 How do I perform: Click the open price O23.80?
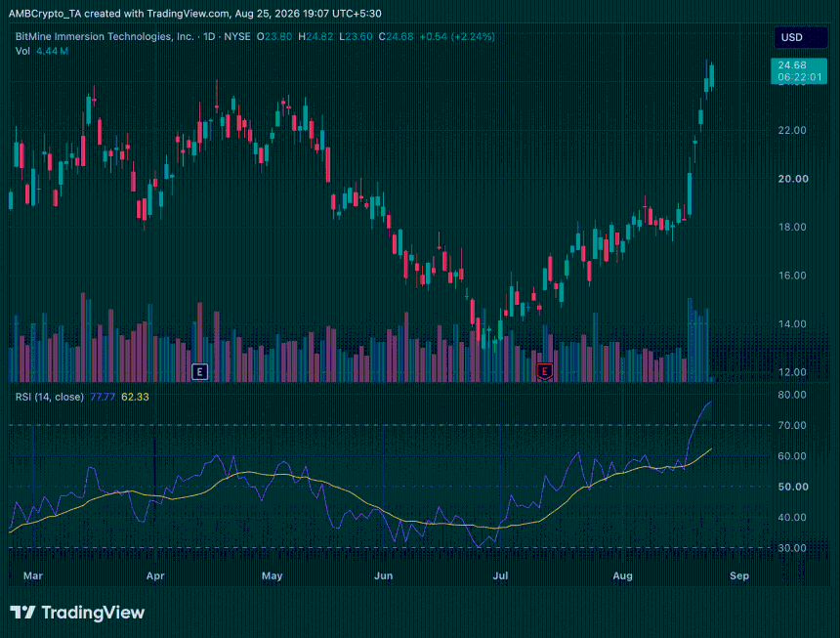pos(273,36)
